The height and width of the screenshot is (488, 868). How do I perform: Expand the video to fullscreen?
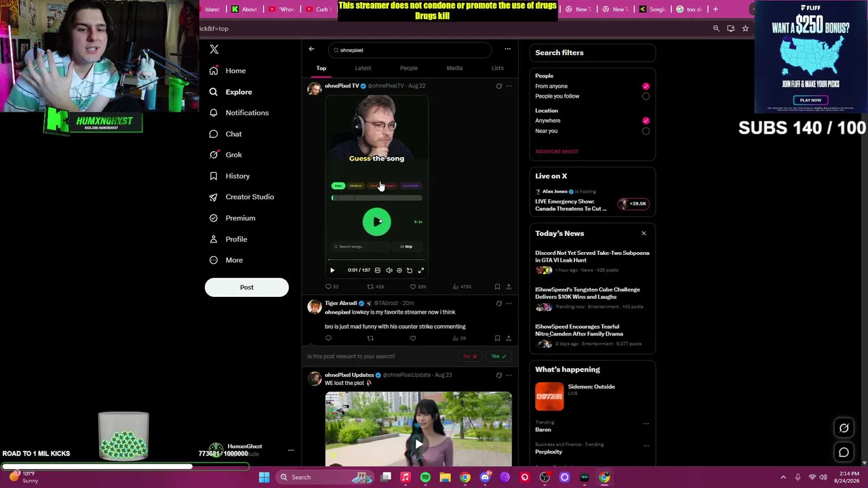(421, 270)
